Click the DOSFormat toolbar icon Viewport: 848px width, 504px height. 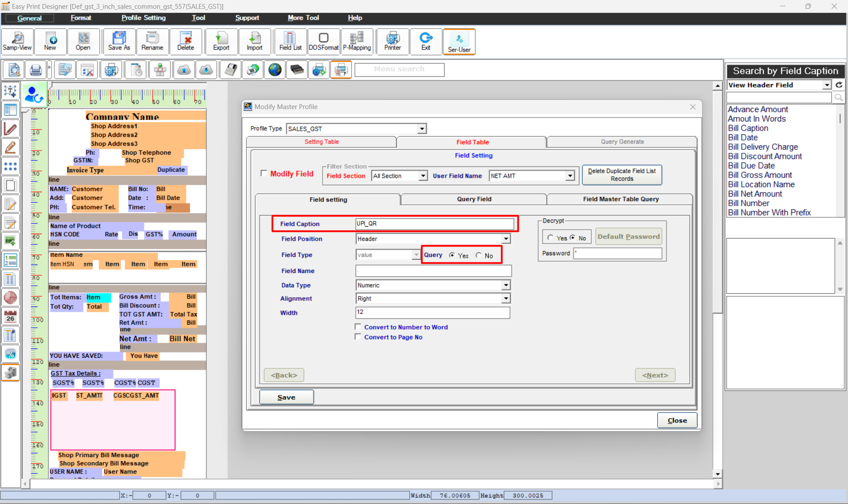(x=323, y=42)
